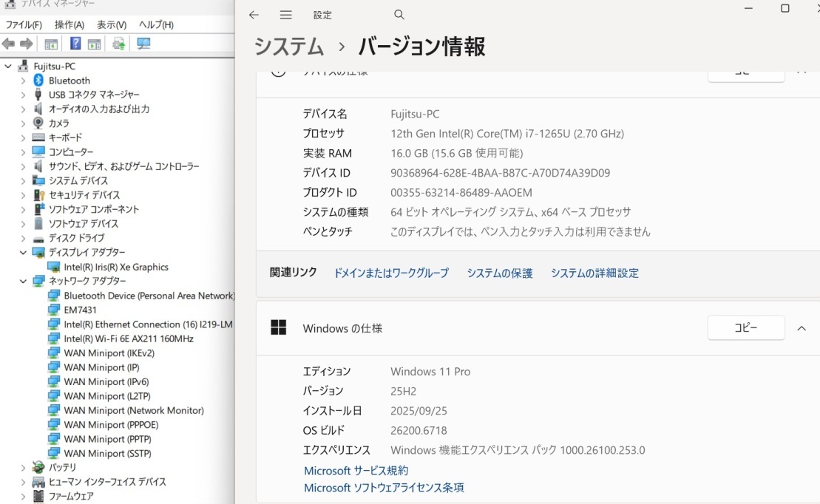Open the 操作(A) menu

pyautogui.click(x=69, y=24)
